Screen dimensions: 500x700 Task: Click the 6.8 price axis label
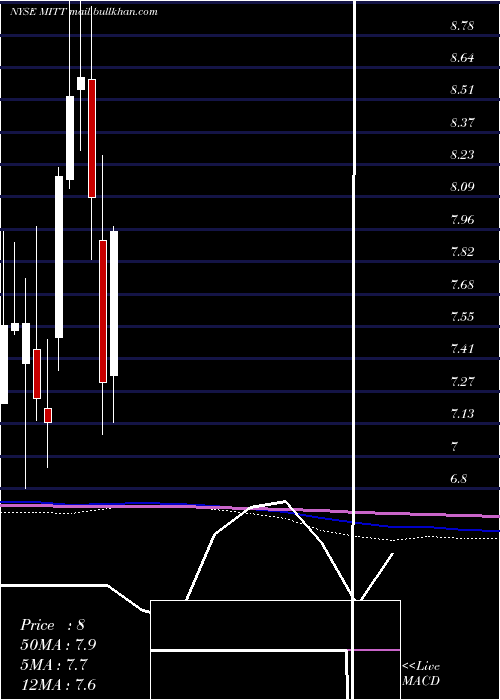click(x=458, y=479)
